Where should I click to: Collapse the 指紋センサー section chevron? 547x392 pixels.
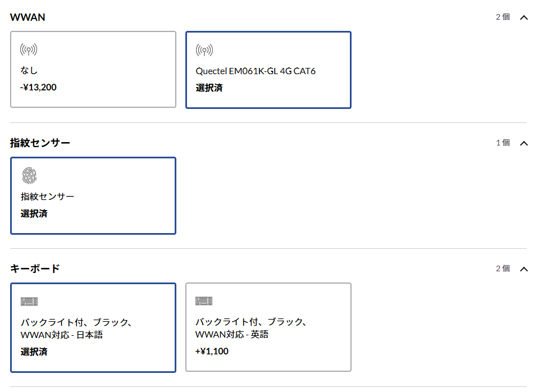tap(523, 143)
